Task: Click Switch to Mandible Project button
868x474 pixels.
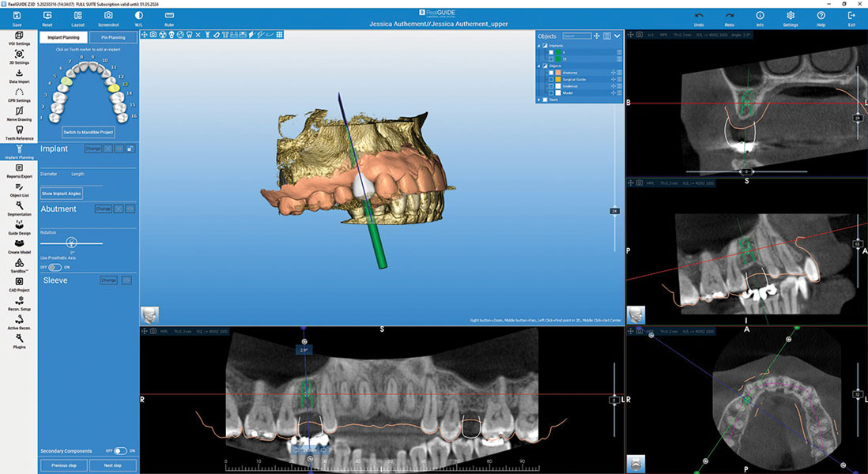Action: (x=89, y=131)
